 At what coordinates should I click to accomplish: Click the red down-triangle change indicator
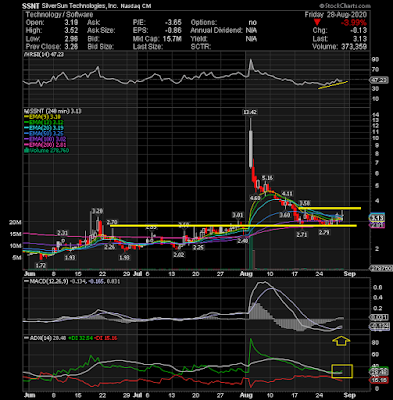pyautogui.click(x=317, y=23)
